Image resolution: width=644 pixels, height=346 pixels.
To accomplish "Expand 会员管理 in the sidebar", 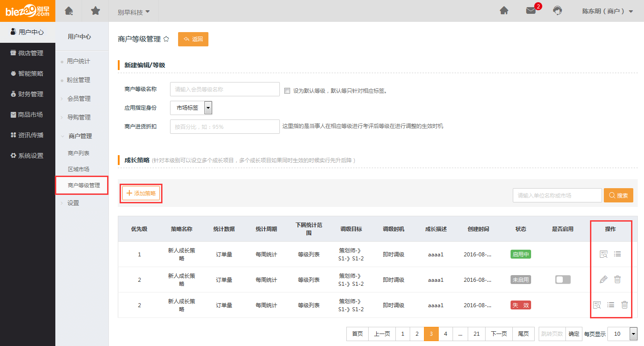I will pos(79,99).
